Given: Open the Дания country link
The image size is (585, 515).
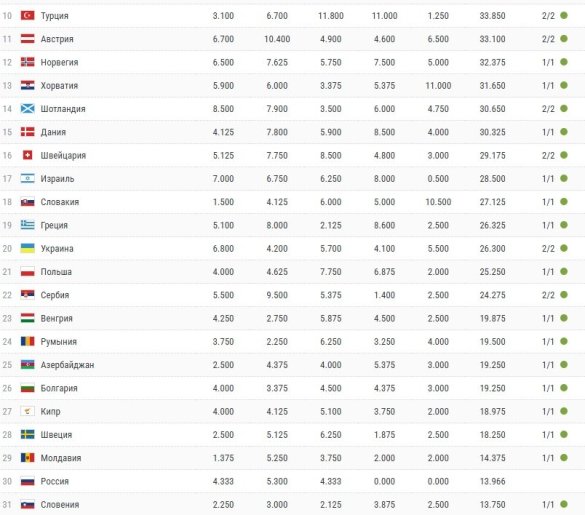Looking at the screenshot, I should tap(53, 132).
